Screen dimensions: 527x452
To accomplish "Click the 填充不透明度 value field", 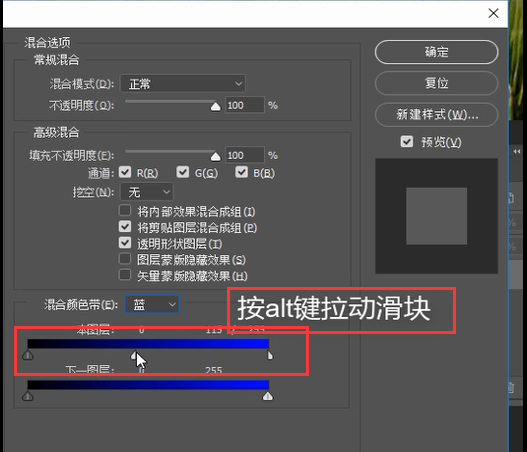I will [244, 155].
